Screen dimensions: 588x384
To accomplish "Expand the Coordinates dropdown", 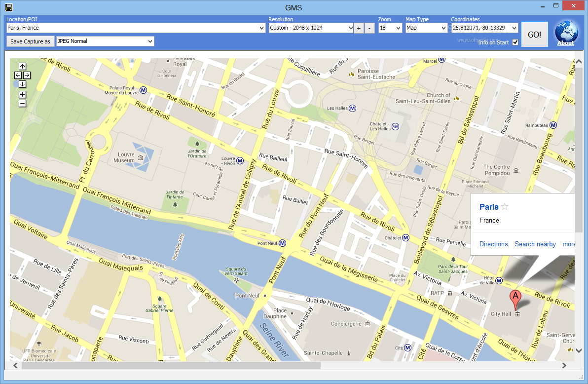I will (514, 28).
